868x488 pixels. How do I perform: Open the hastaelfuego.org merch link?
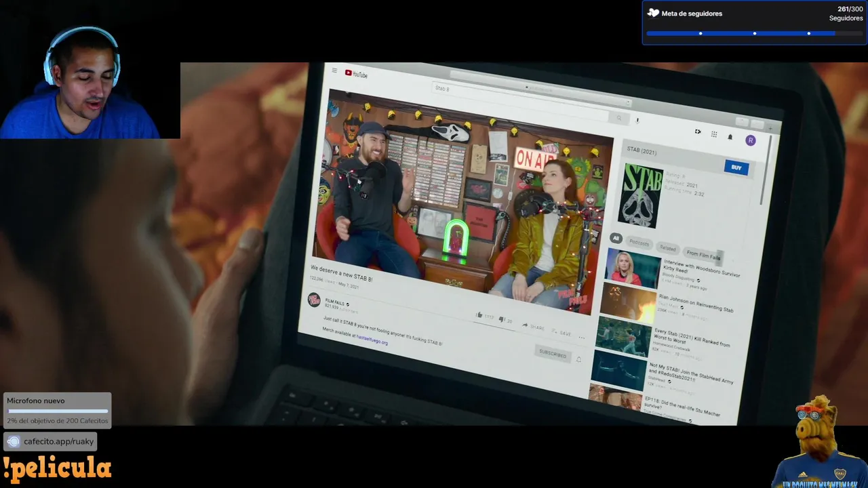[x=372, y=340]
